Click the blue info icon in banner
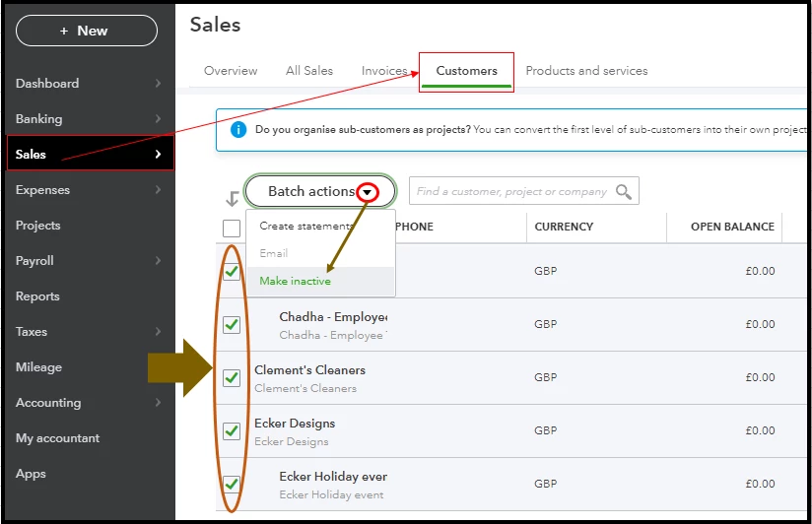 pos(238,129)
